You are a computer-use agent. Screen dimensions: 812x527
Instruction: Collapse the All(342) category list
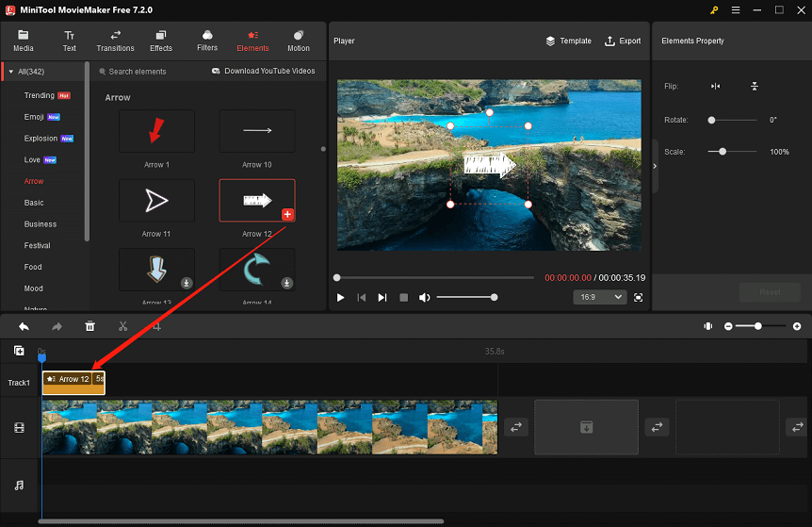[x=11, y=72]
